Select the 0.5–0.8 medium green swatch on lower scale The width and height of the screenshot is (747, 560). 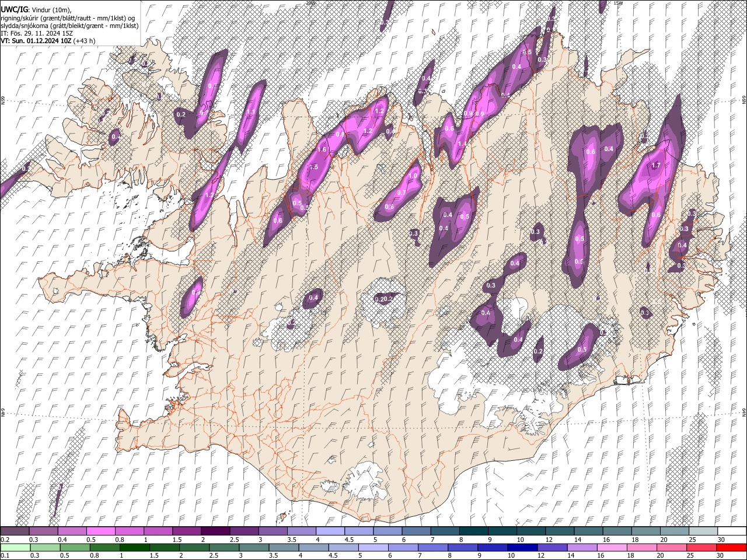click(75, 547)
